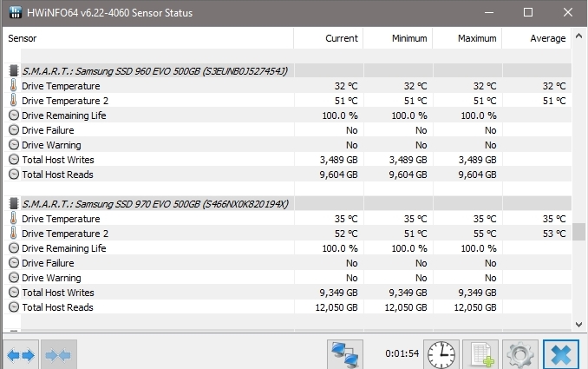The width and height of the screenshot is (588, 369).
Task: Click the Current column header
Action: pos(328,38)
